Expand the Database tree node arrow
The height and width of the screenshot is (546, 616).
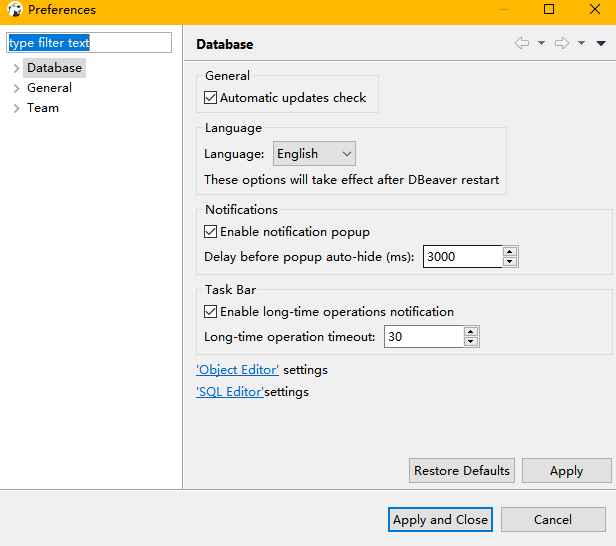(16, 68)
